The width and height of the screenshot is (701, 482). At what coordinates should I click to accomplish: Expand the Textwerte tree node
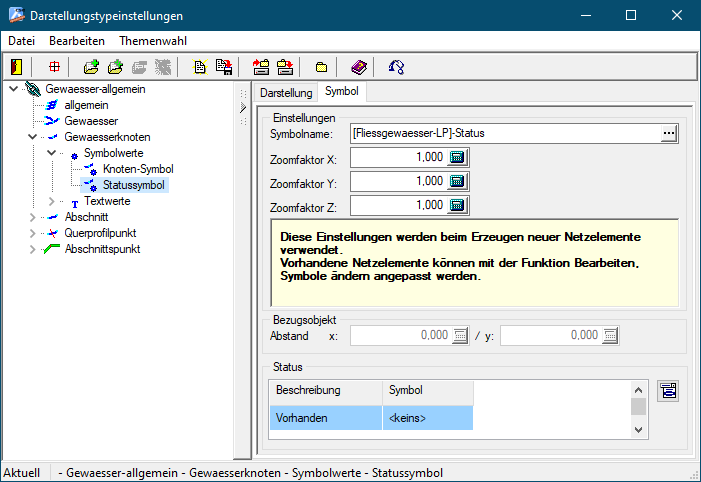click(52, 201)
